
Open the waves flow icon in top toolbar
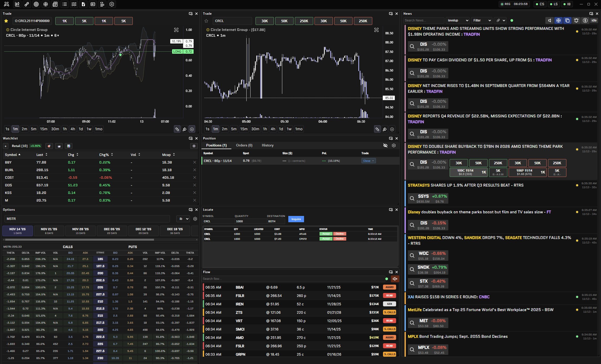pos(74,4)
